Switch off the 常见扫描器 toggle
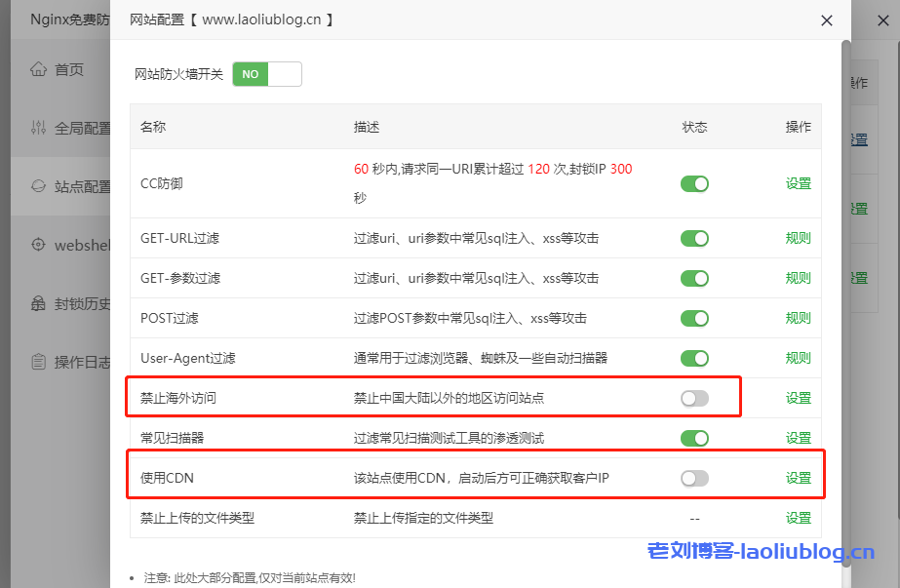Image resolution: width=900 pixels, height=588 pixels. point(694,438)
